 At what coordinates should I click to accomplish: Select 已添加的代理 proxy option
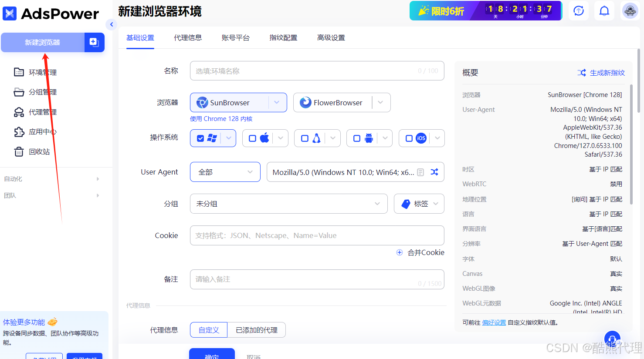(x=256, y=330)
